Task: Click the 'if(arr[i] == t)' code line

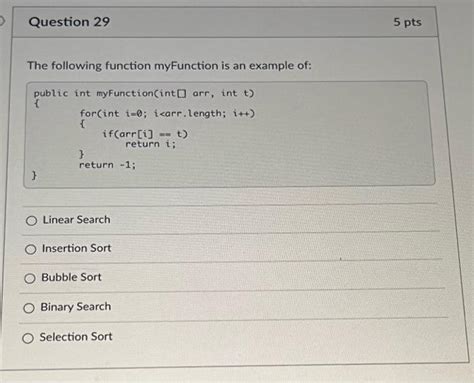Action: pyautogui.click(x=145, y=134)
